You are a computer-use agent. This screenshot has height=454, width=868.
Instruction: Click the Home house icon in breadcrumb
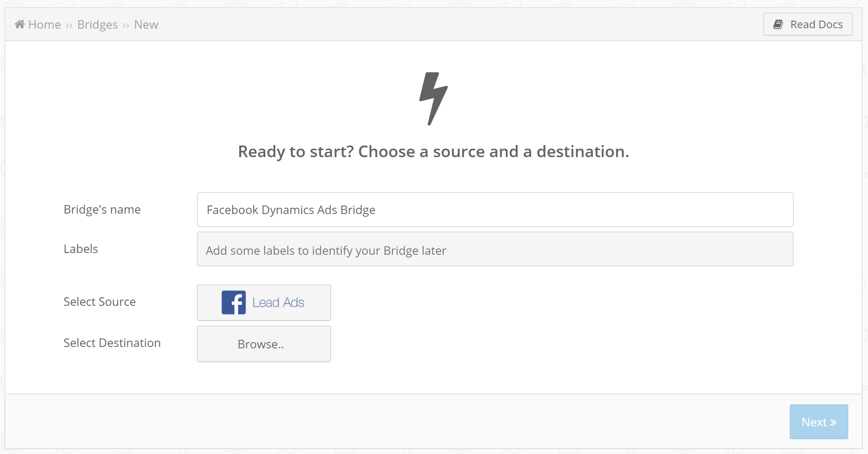[x=20, y=24]
